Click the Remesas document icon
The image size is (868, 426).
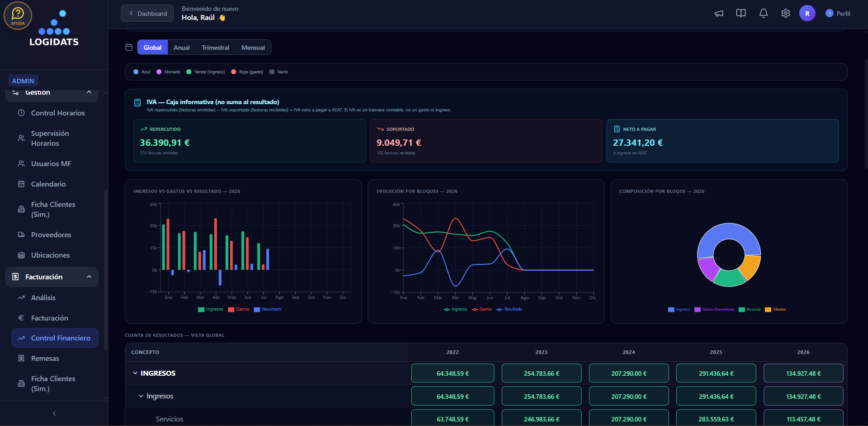tap(21, 358)
